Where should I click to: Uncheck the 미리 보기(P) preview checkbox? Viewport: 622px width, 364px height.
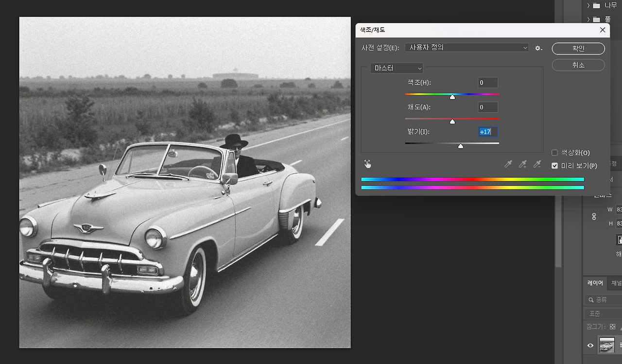click(x=554, y=166)
